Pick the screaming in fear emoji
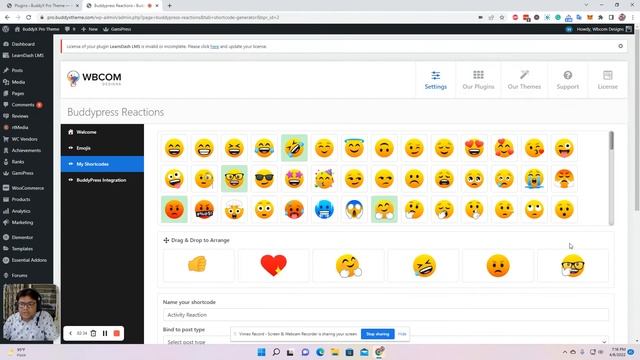Viewport: 640px width, 360px height. click(354, 209)
